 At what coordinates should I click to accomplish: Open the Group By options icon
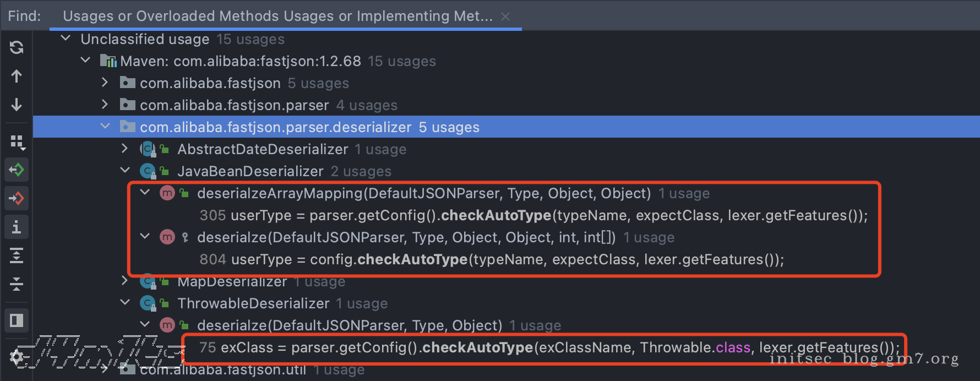click(17, 142)
